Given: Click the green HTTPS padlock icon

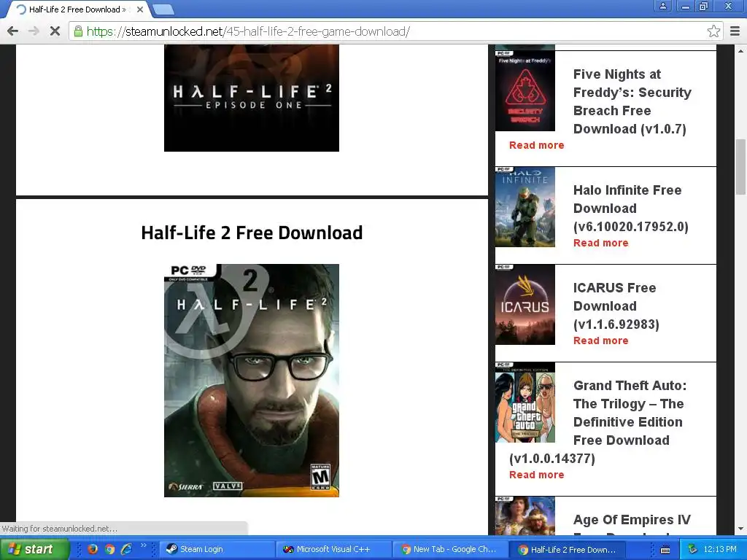Looking at the screenshot, I should pos(78,31).
